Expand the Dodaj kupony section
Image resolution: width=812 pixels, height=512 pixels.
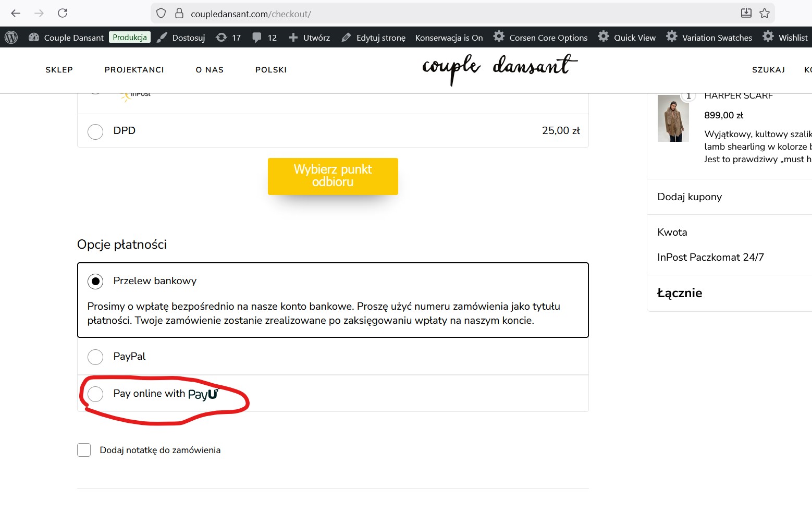pyautogui.click(x=690, y=197)
